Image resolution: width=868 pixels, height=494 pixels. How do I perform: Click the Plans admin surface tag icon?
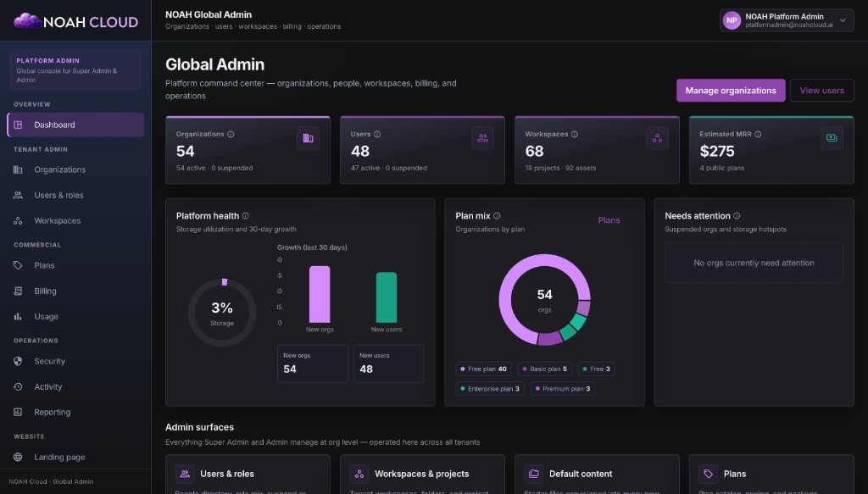[x=708, y=474]
